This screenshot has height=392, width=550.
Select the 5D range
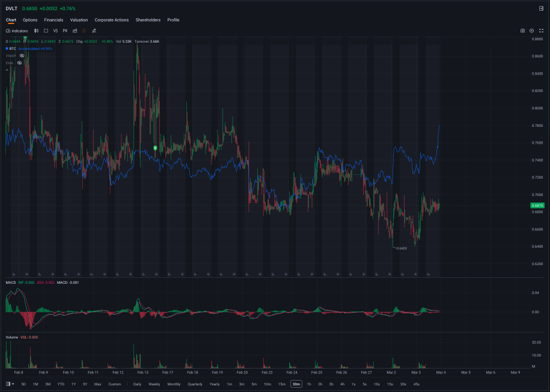pyautogui.click(x=23, y=384)
